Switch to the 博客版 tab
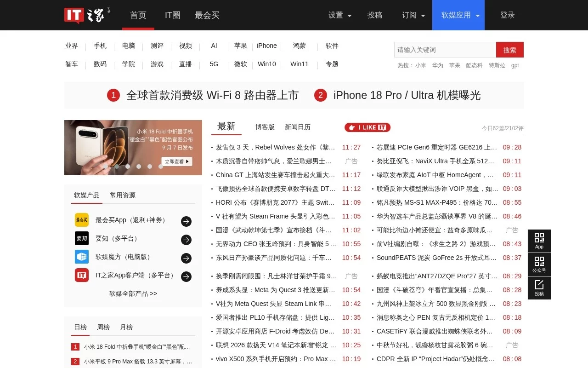This screenshot has height=368, width=588. 265,127
